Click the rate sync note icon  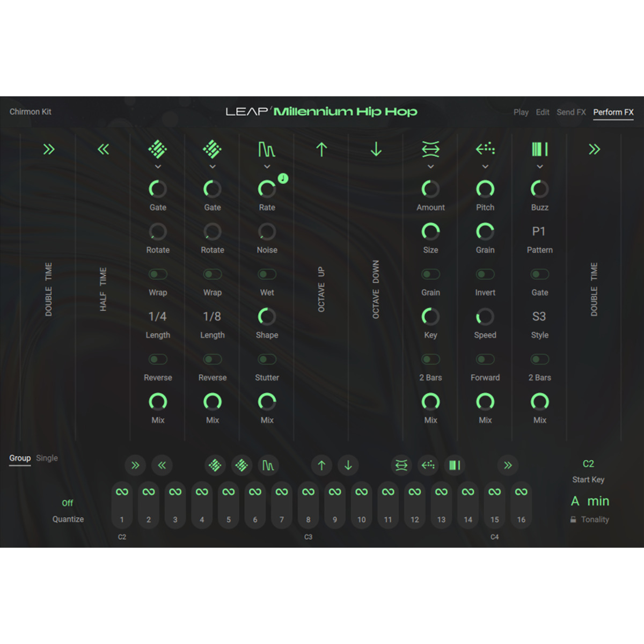[283, 179]
